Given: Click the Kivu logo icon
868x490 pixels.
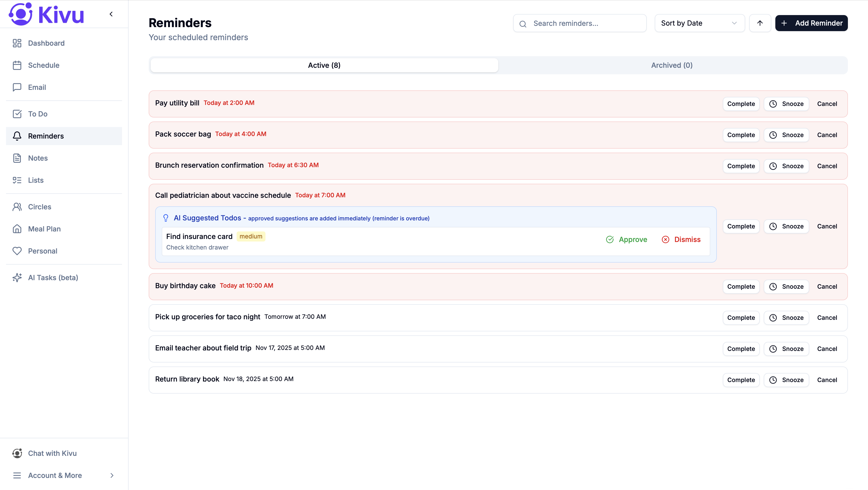Looking at the screenshot, I should 21,14.
